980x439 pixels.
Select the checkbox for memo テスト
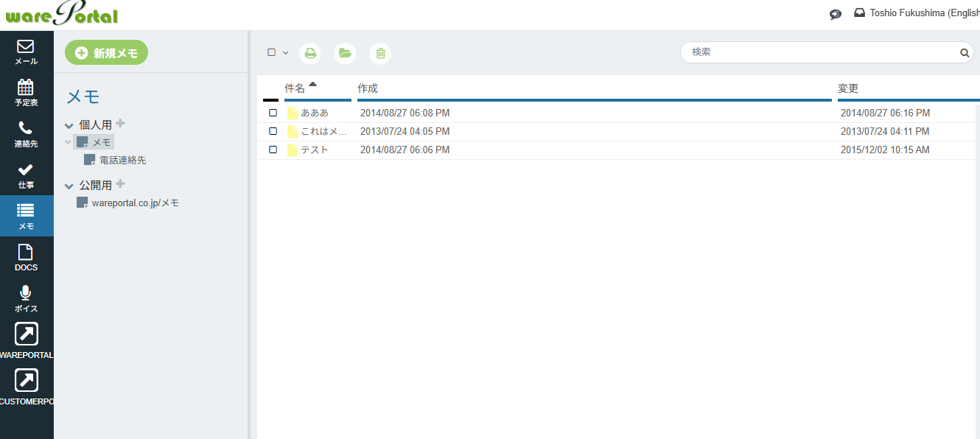(x=273, y=150)
